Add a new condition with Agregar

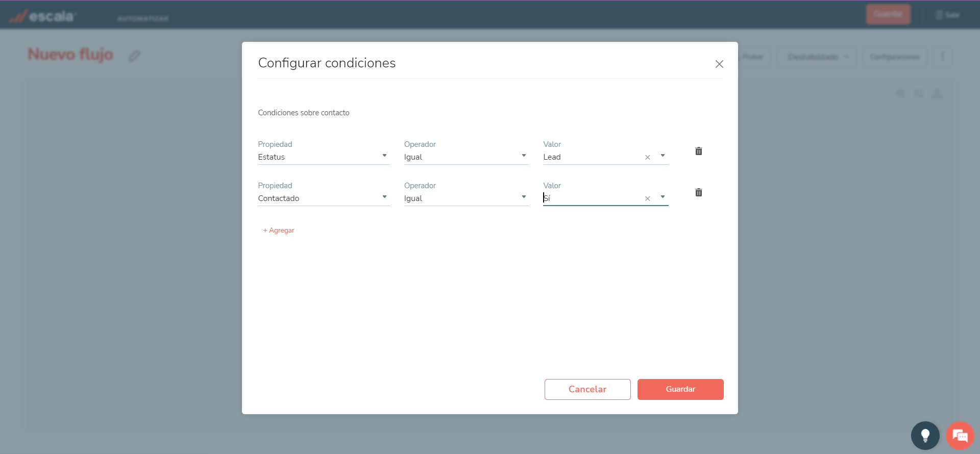click(279, 231)
